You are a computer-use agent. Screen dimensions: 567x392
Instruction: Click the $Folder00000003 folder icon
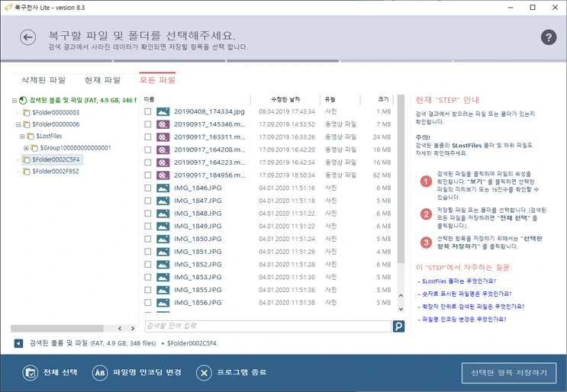click(27, 113)
